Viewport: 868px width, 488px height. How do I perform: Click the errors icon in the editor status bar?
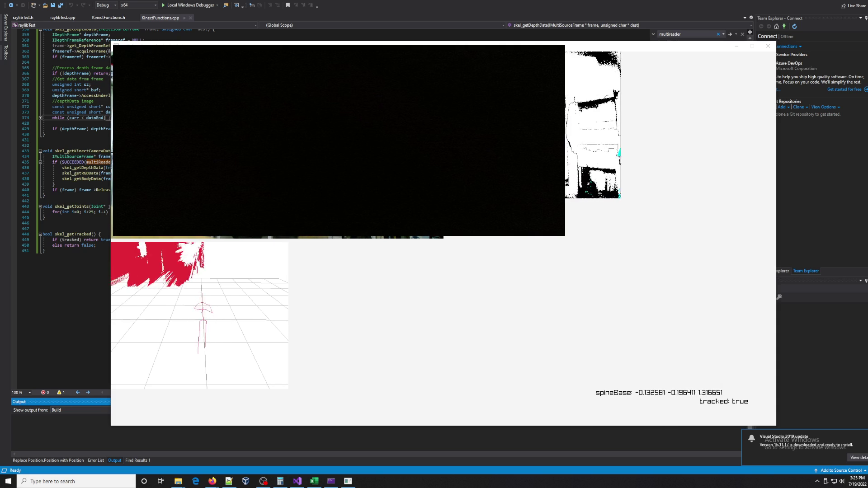[x=44, y=392]
